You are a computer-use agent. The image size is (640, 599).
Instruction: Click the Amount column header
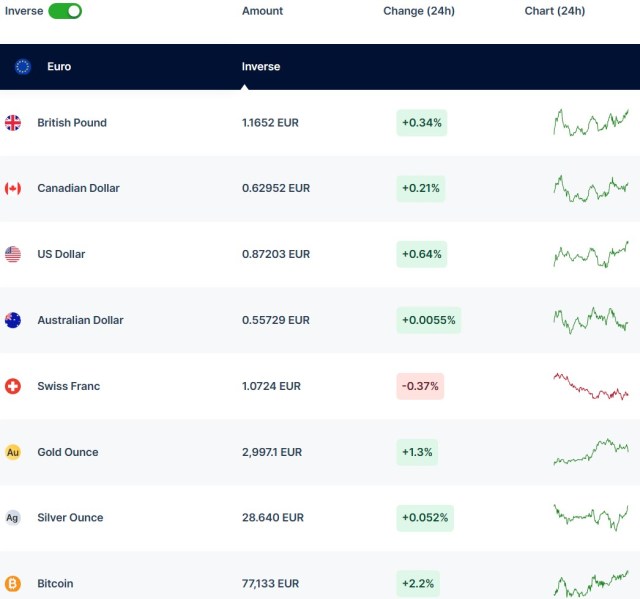tap(262, 11)
